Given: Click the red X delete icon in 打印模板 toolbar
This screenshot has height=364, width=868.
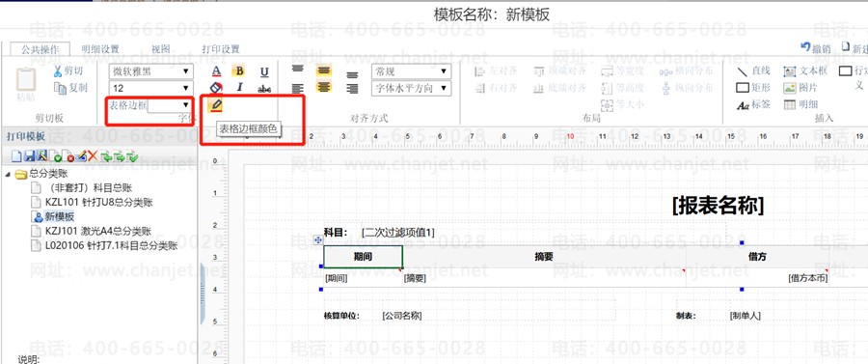Looking at the screenshot, I should 93,156.
